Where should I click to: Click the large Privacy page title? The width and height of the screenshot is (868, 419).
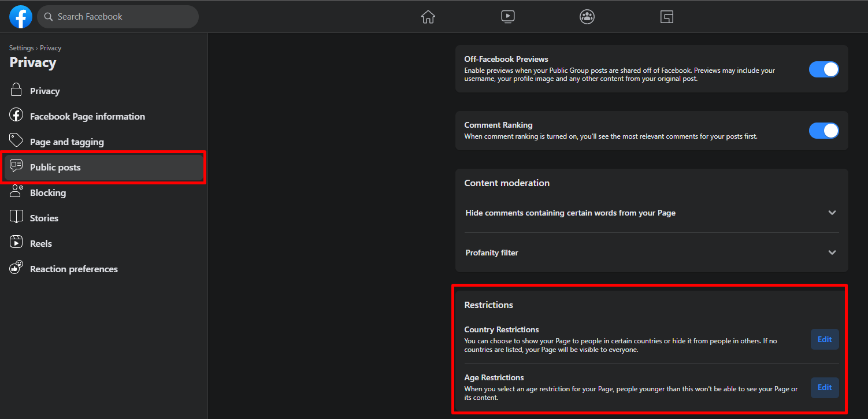(x=33, y=63)
